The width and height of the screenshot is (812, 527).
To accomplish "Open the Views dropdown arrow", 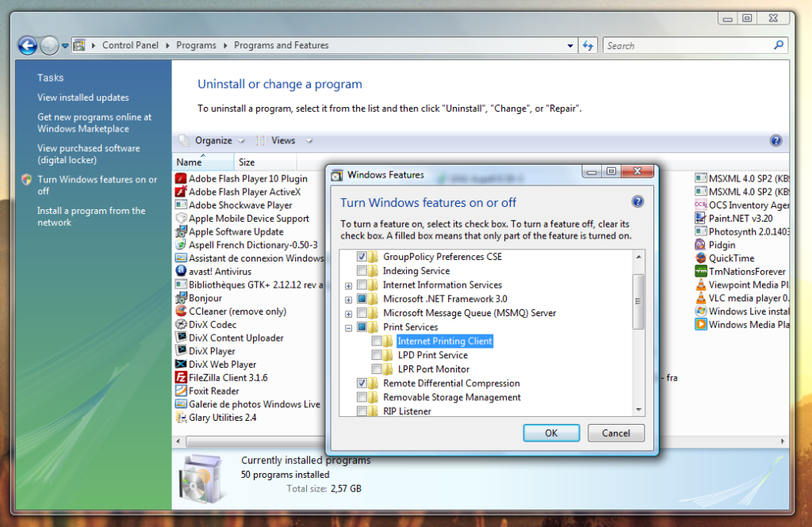I will coord(309,141).
